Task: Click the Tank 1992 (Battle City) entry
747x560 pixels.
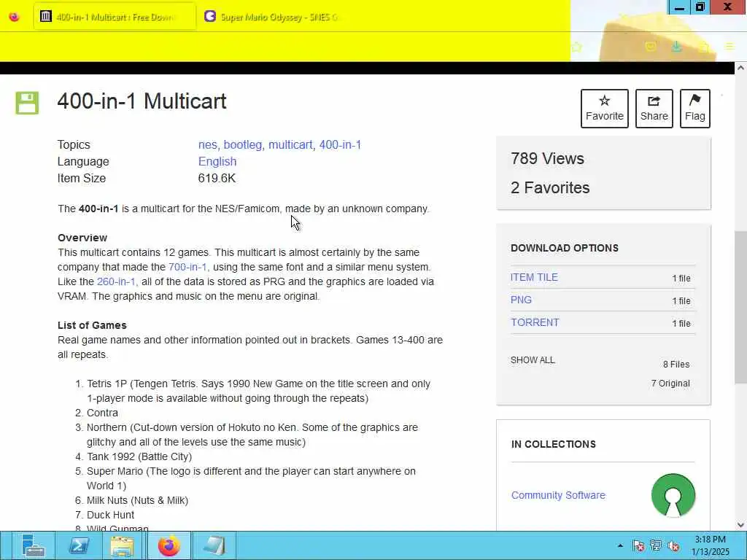Action: click(139, 456)
